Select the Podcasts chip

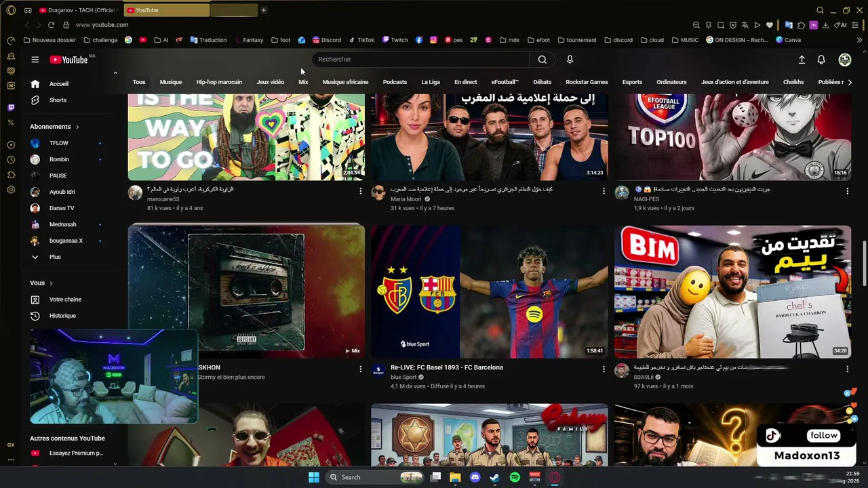pyautogui.click(x=395, y=83)
